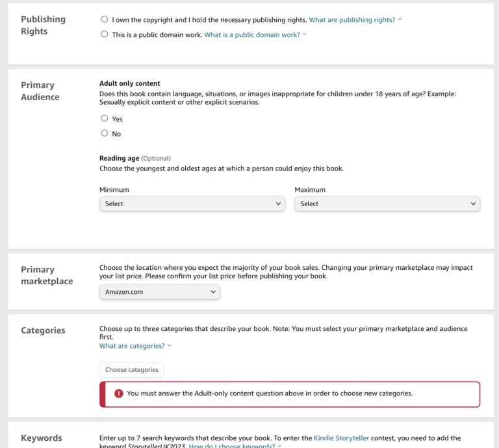This screenshot has height=448, width=499.
Task: Click the 'Minimum' field label
Action: (x=114, y=190)
